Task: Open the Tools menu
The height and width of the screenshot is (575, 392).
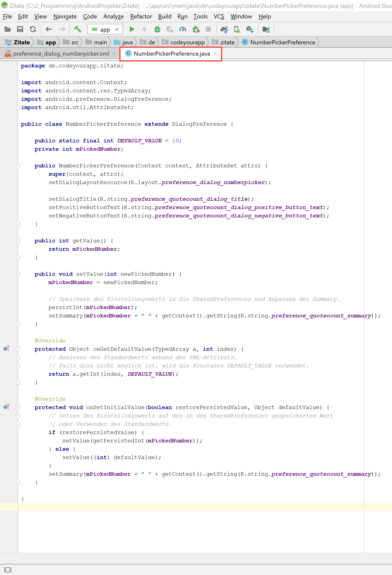Action: (200, 16)
